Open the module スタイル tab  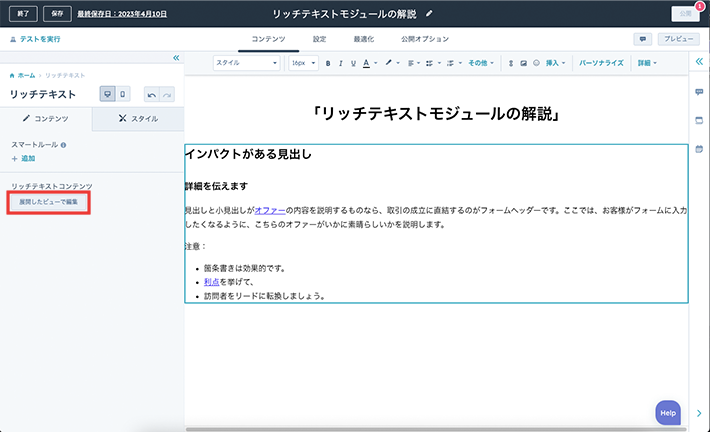coord(138,119)
